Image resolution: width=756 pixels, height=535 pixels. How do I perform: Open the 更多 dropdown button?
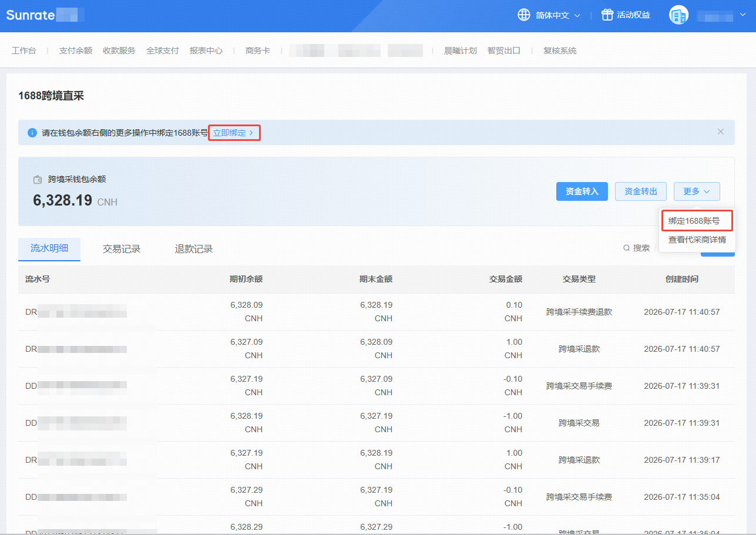click(697, 191)
